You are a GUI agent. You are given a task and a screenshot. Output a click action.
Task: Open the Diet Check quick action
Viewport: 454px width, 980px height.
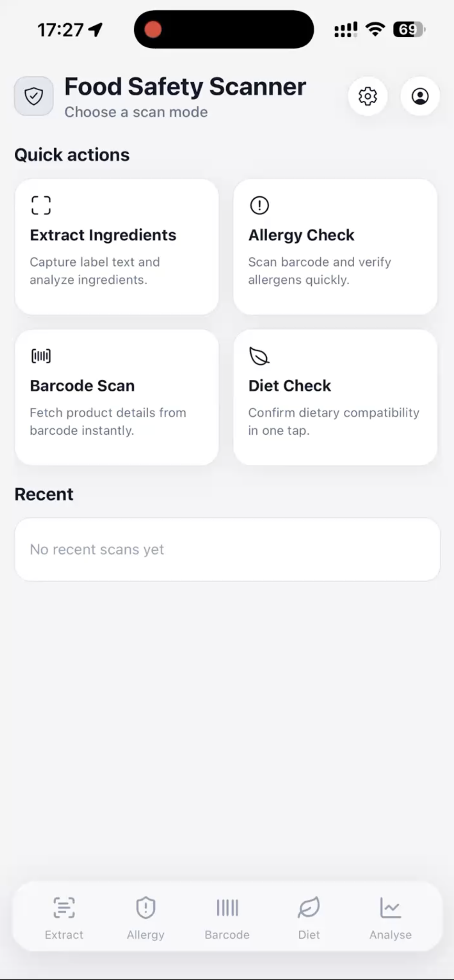[x=335, y=397]
